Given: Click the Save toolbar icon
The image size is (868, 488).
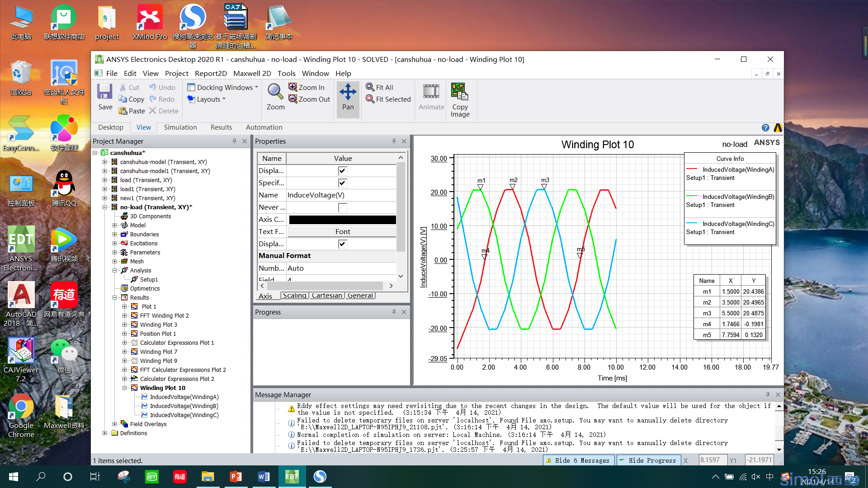Looking at the screenshot, I should click(x=105, y=97).
